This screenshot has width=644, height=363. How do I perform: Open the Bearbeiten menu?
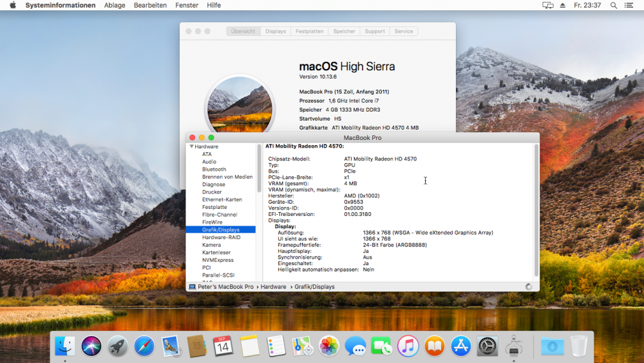click(x=150, y=5)
